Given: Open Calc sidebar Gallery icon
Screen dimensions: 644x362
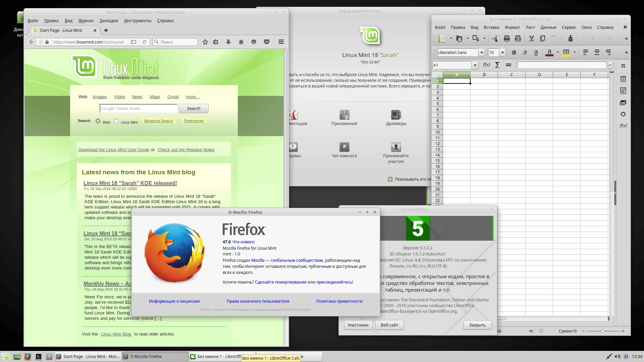Looking at the screenshot, I should click(x=623, y=103).
